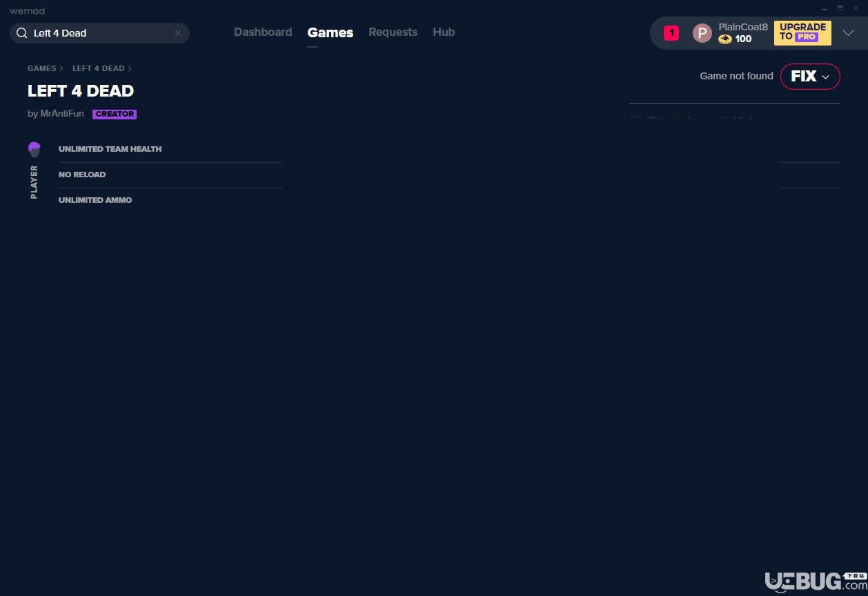This screenshot has width=868, height=596.
Task: Open notifications badge showing 1
Action: point(671,33)
